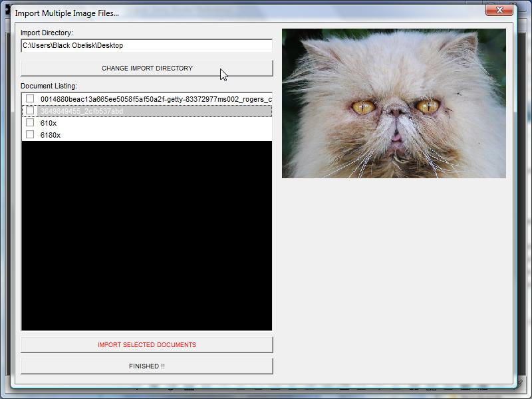Click the "Import Directory:" label

[47, 33]
